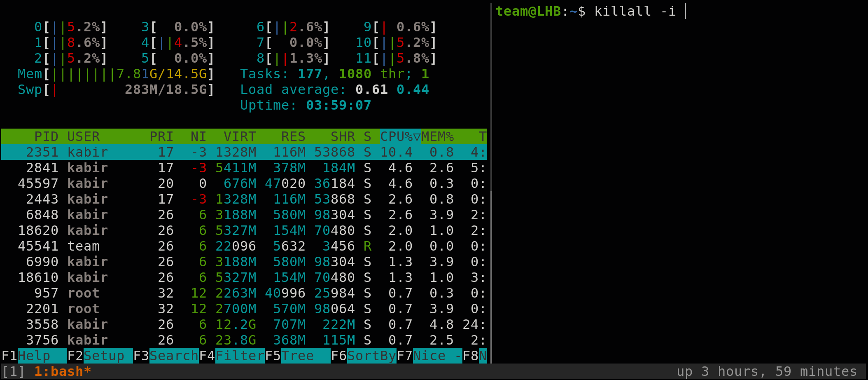Sort processes by the USER column
The width and height of the screenshot is (868, 380).
click(84, 136)
